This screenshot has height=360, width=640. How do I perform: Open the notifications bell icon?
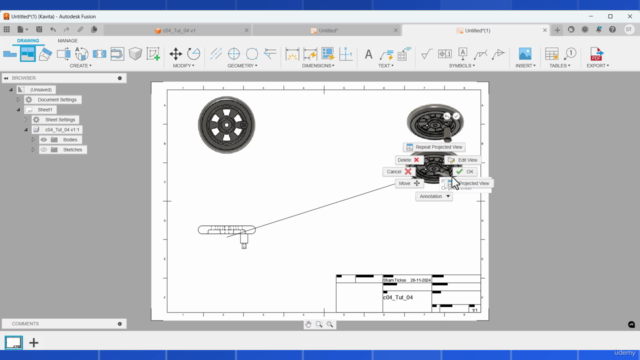click(598, 29)
